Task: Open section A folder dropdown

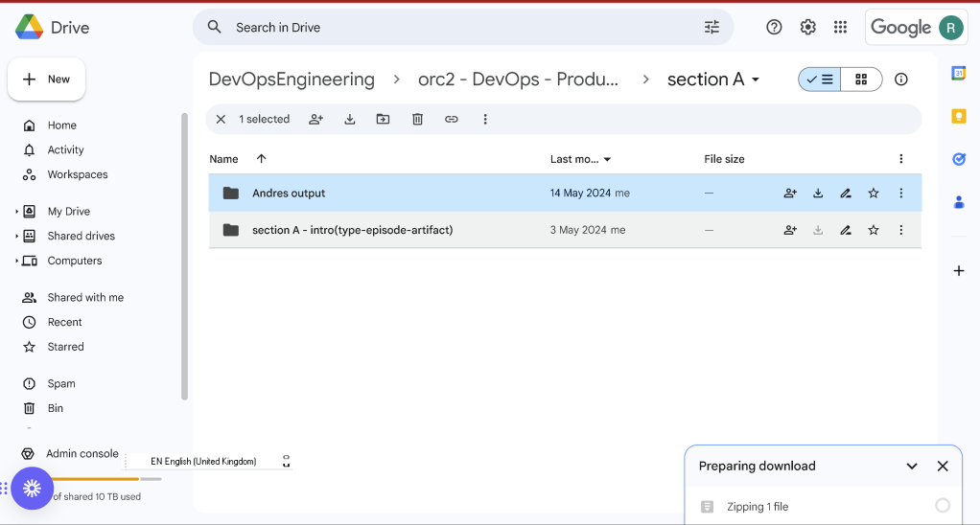Action: (755, 80)
